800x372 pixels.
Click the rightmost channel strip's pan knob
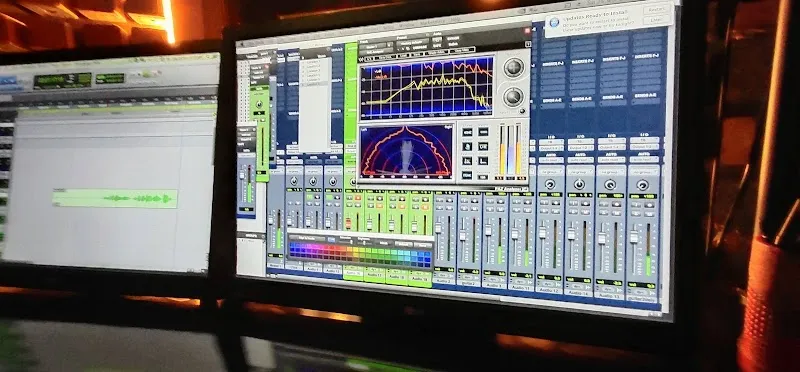tap(643, 185)
